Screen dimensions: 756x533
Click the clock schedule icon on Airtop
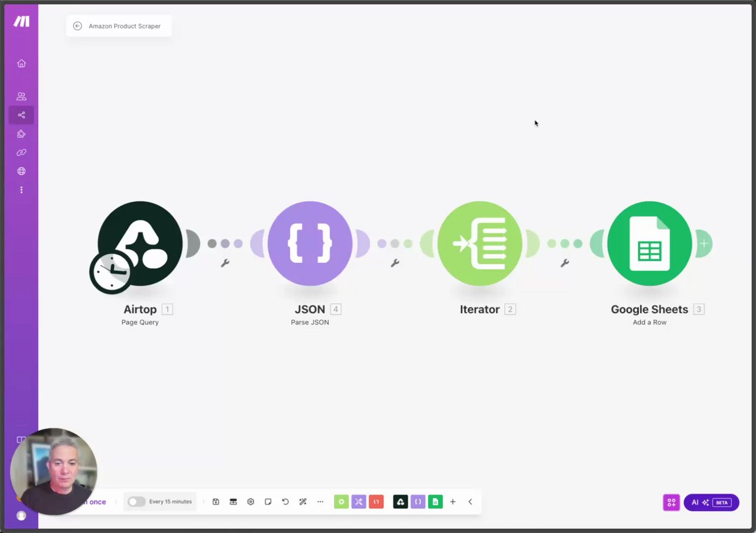(111, 272)
